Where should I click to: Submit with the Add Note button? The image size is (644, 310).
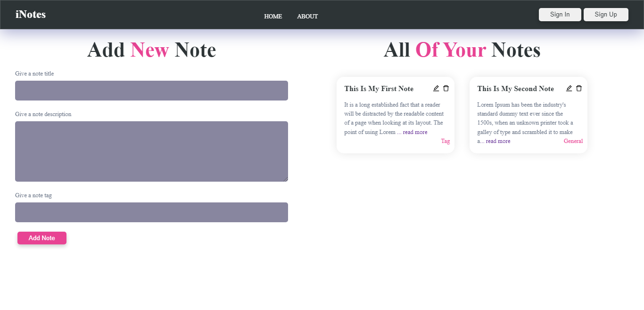click(42, 238)
